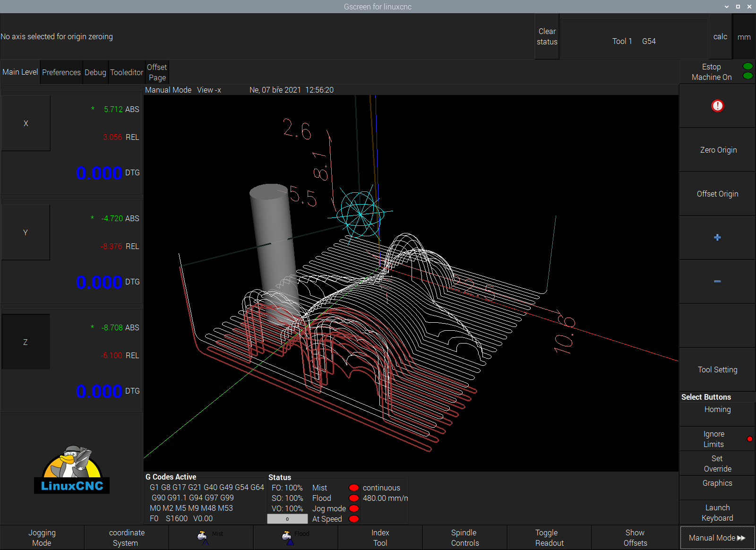Click the 3D toolpath preview area

(411, 284)
